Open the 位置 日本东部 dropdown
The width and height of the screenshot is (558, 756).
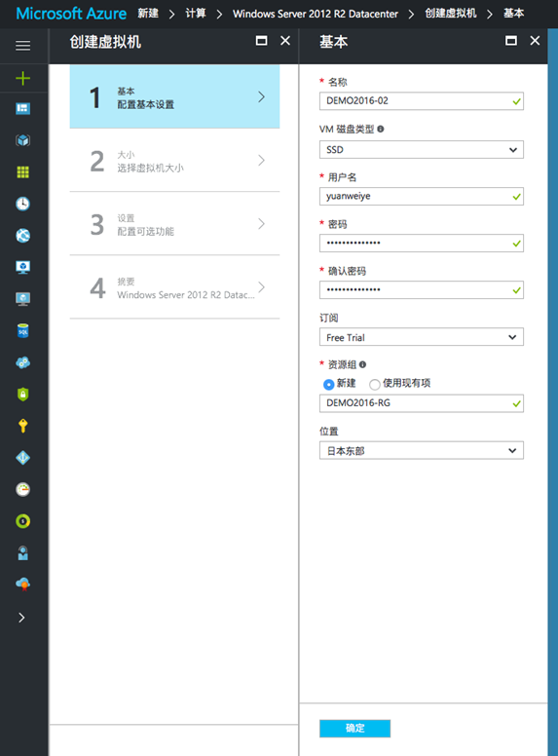coord(421,450)
